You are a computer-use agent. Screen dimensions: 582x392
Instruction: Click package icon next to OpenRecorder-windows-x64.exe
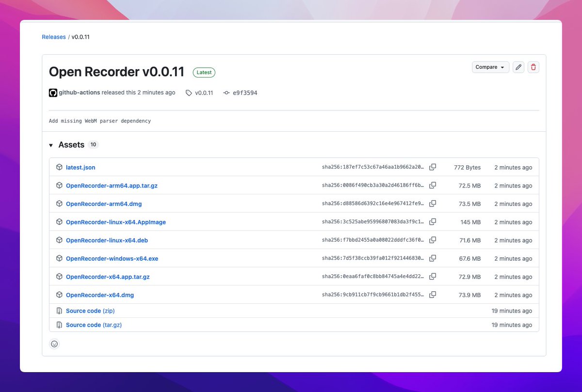(x=59, y=258)
